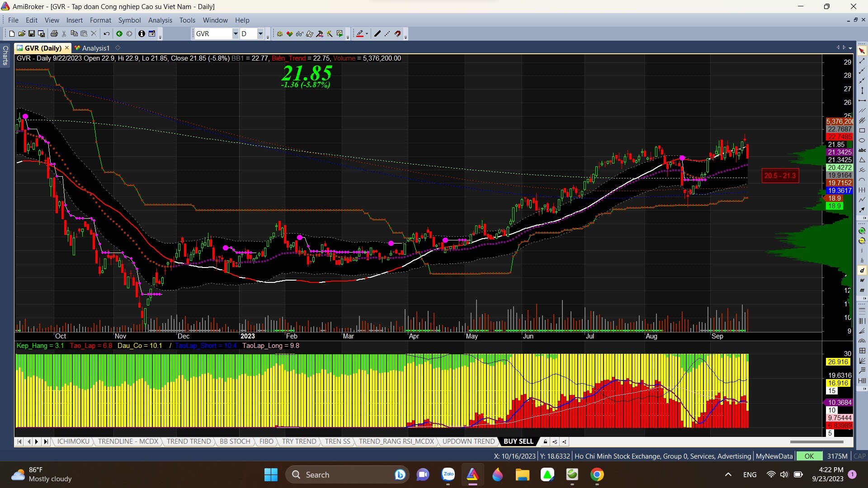This screenshot has width=868, height=488.
Task: Click the Copy icon in toolbar
Action: coord(74,34)
